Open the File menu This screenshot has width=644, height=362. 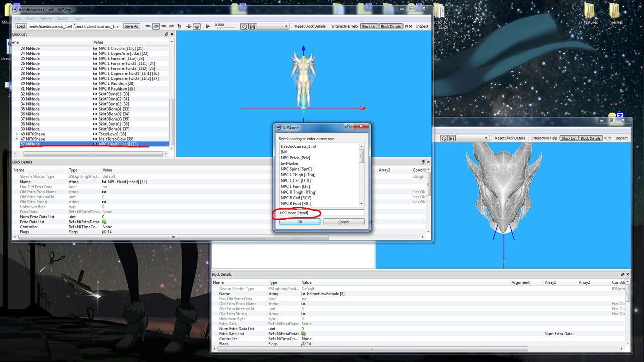pyautogui.click(x=18, y=18)
